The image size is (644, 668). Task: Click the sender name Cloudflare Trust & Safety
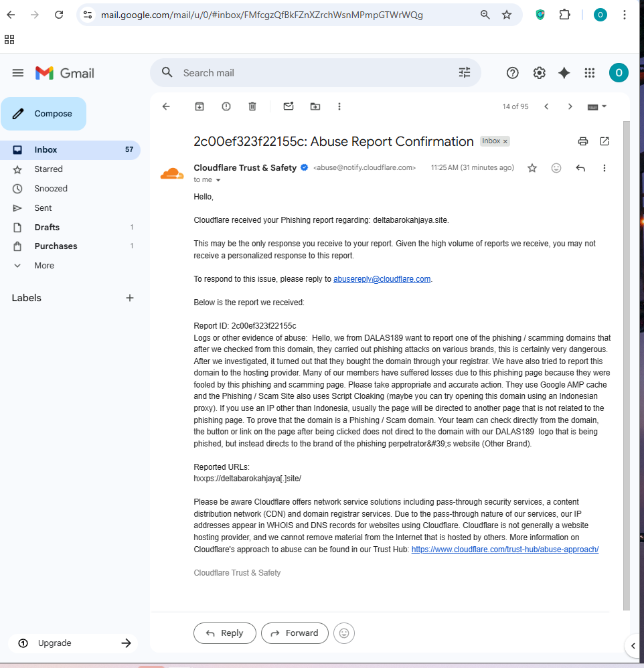click(245, 168)
